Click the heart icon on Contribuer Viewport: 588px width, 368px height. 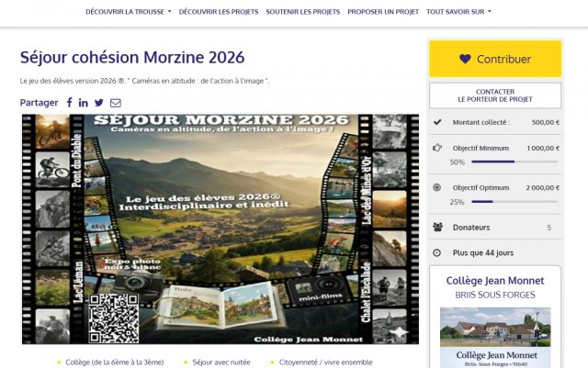(465, 59)
